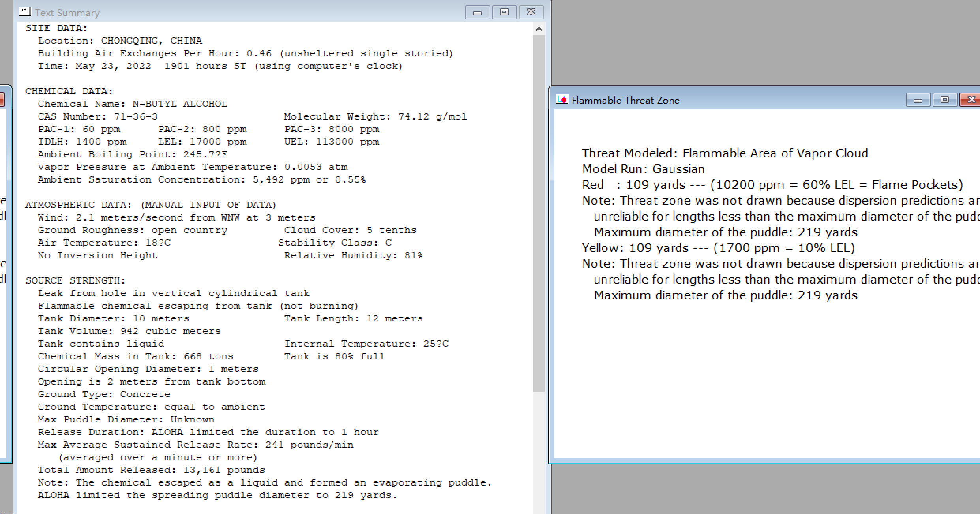Maximize the Flammable Threat Zone window
This screenshot has width=980, height=514.
[x=945, y=100]
